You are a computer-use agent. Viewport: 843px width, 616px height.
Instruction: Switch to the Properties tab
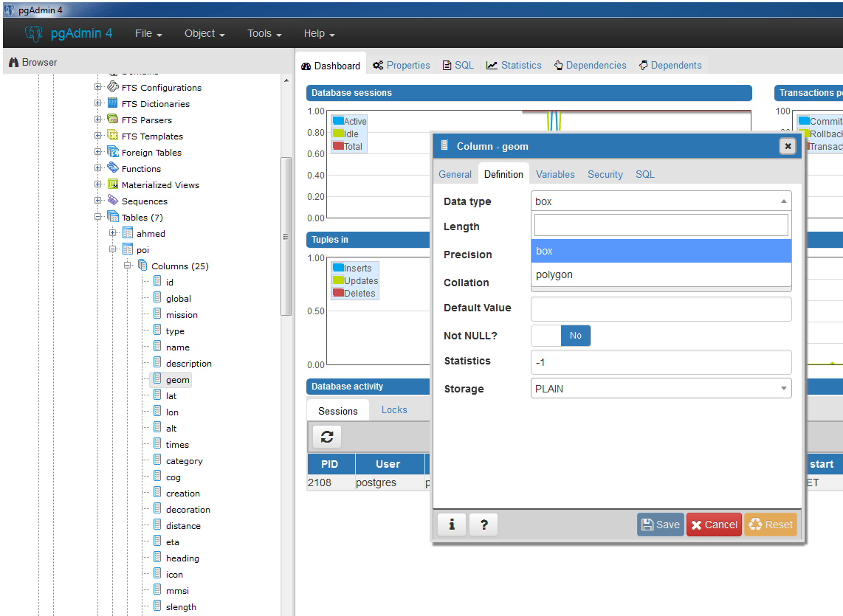[x=401, y=65]
